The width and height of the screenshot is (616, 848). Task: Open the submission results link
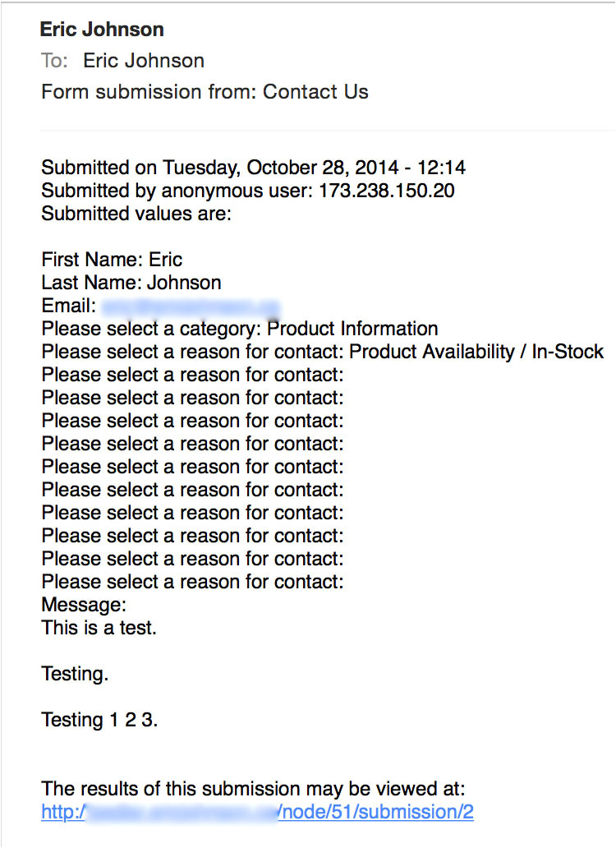point(257,813)
